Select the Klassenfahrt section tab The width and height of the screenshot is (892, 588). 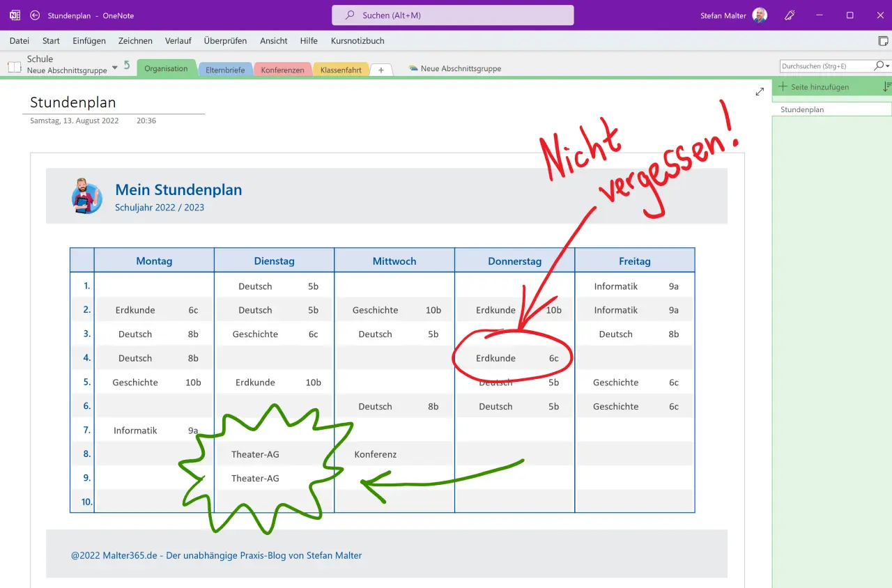pyautogui.click(x=341, y=69)
